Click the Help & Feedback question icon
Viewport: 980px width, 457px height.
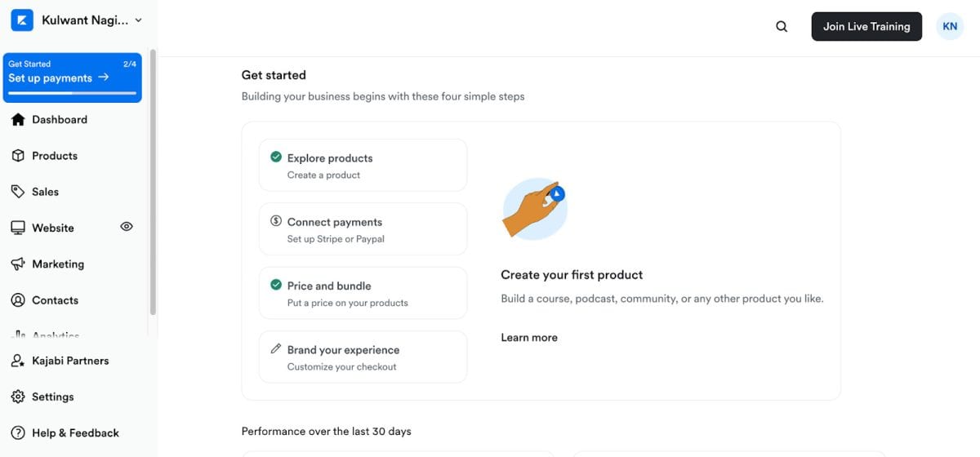18,433
